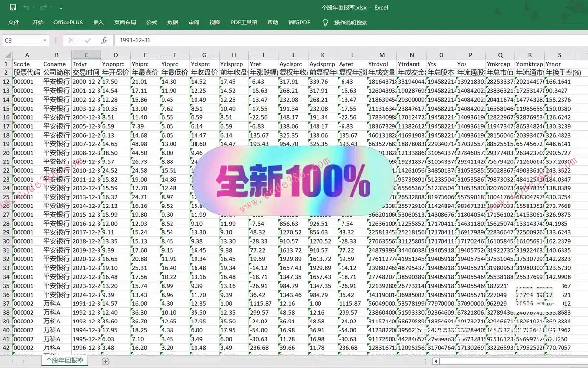Open the Undo history dropdown arrow
Viewport: 588px width, 368px height.
coord(33,8)
